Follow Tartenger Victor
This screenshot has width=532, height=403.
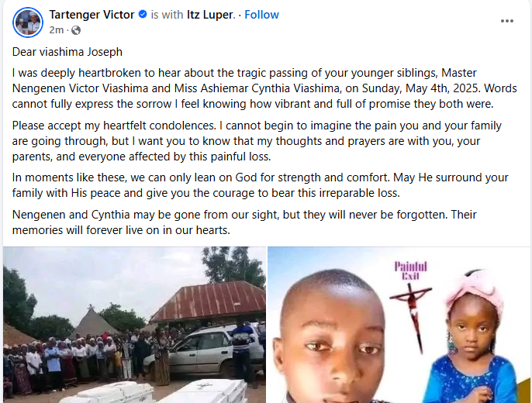(261, 15)
